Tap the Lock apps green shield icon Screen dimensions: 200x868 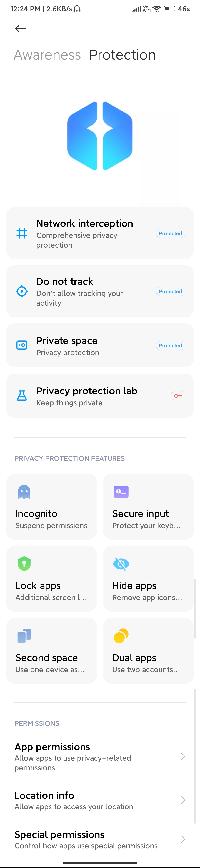pos(24,564)
